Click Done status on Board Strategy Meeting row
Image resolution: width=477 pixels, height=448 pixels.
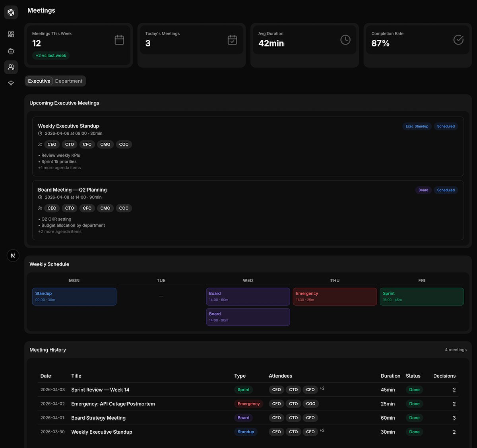coord(415,418)
